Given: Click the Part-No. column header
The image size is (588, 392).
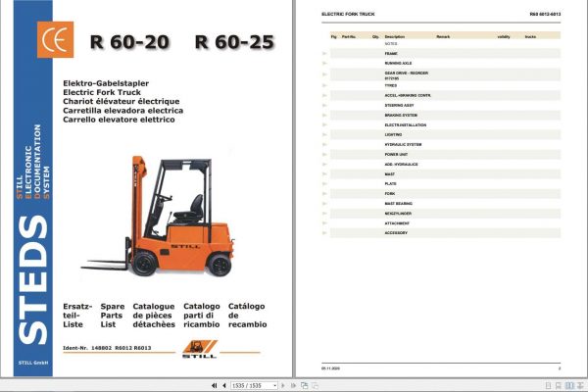Looking at the screenshot, I should pos(349,37).
